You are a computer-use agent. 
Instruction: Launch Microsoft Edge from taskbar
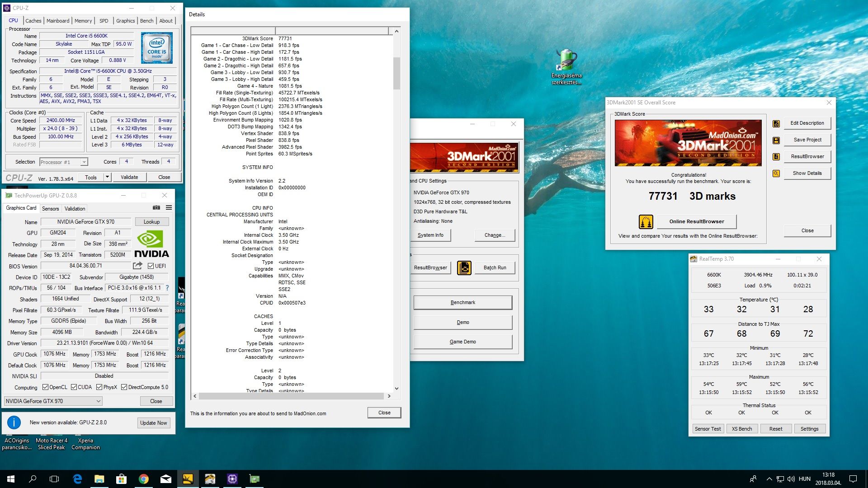click(x=77, y=479)
